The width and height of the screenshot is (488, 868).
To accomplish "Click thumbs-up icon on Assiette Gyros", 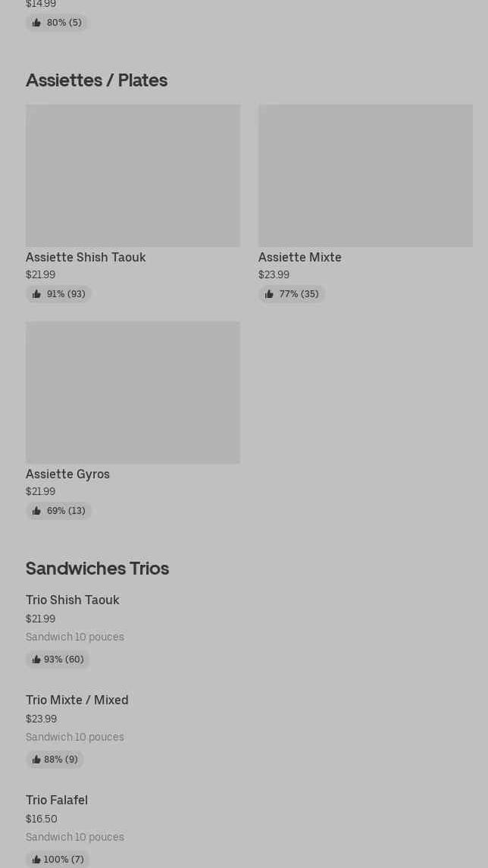I will pos(36,511).
